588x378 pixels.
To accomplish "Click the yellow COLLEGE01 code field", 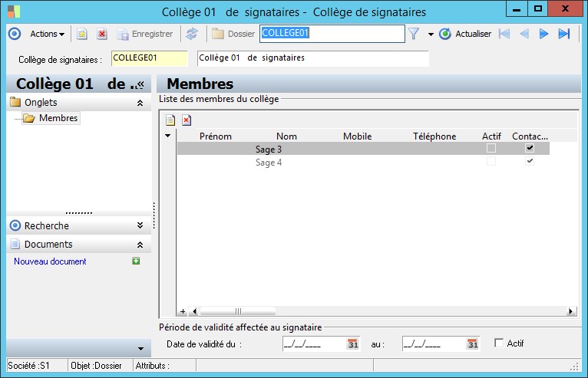I will [150, 58].
